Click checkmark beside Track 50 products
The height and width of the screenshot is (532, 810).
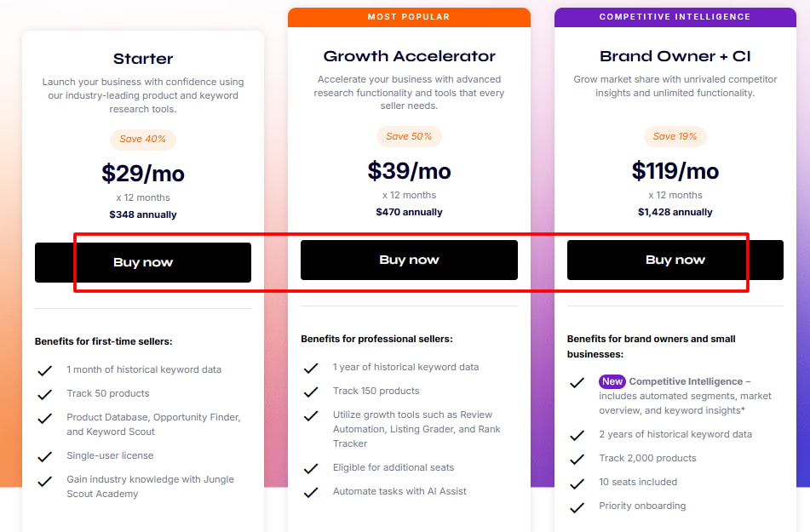point(44,394)
